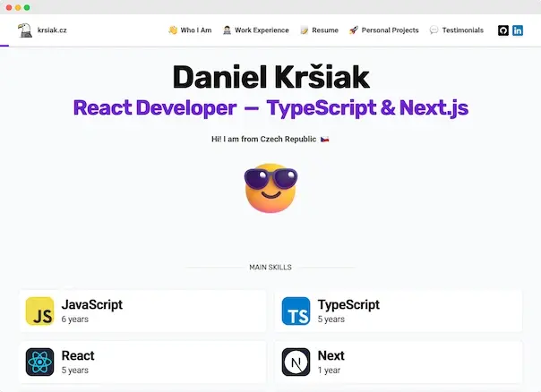Viewport: 541px width, 392px height.
Task: Click the worker emoji beside Work Experience
Action: [227, 30]
